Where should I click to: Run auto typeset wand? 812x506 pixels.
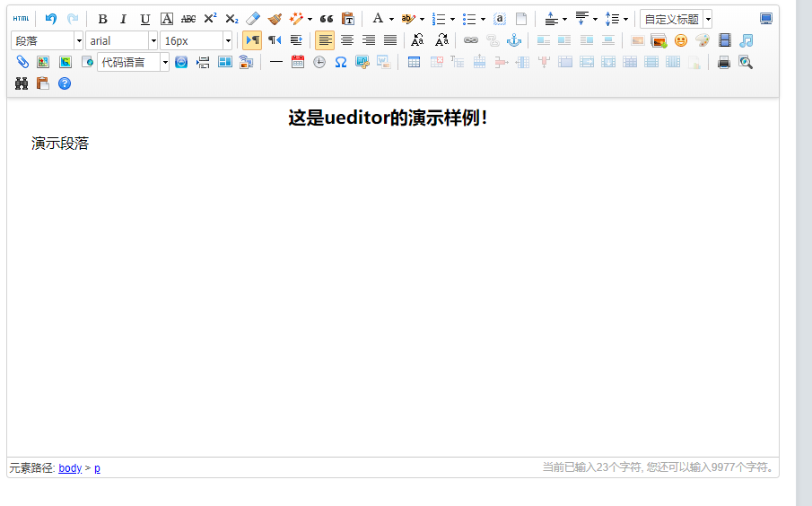[296, 19]
